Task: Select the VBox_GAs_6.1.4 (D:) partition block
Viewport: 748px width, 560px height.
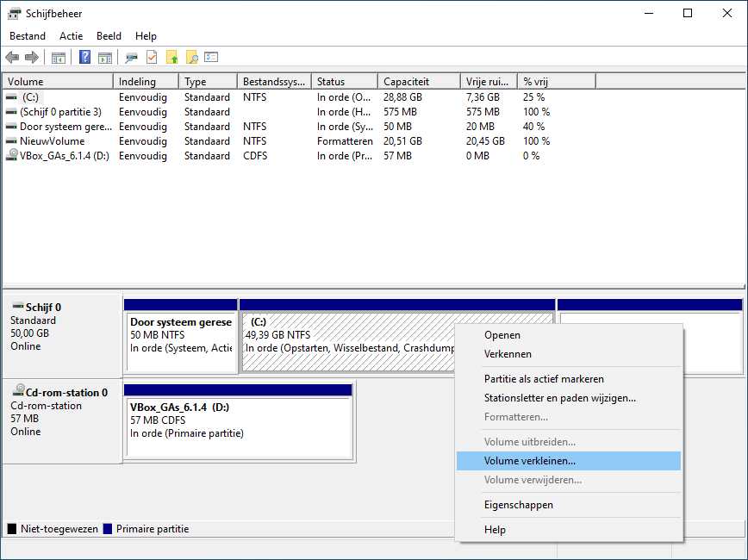Action: coord(239,428)
